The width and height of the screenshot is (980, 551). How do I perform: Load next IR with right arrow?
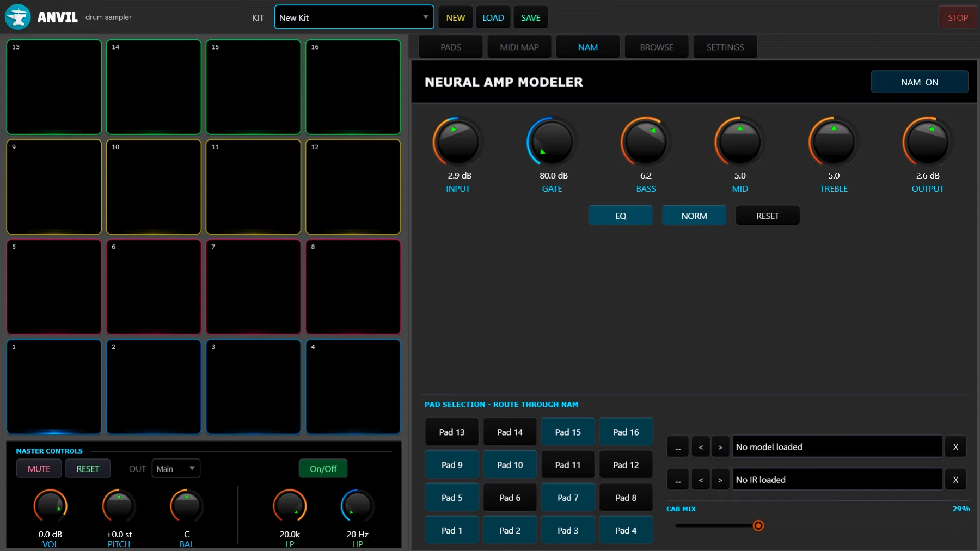(720, 480)
